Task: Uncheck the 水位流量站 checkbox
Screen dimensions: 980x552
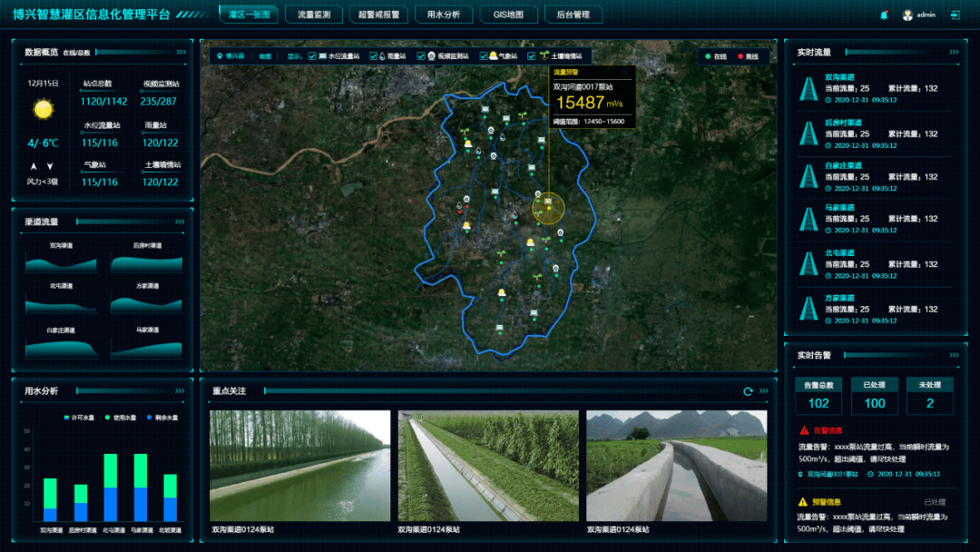Action: pos(312,56)
